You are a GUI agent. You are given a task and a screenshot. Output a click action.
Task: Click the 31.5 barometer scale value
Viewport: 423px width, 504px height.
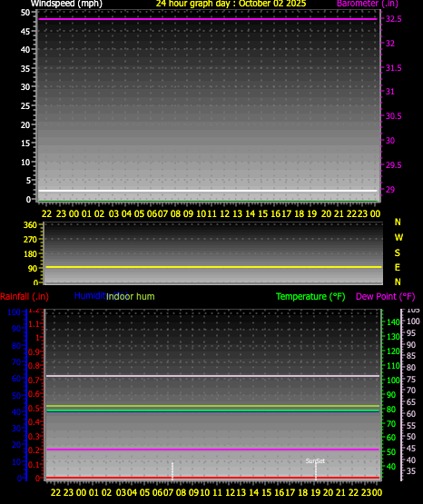point(393,68)
